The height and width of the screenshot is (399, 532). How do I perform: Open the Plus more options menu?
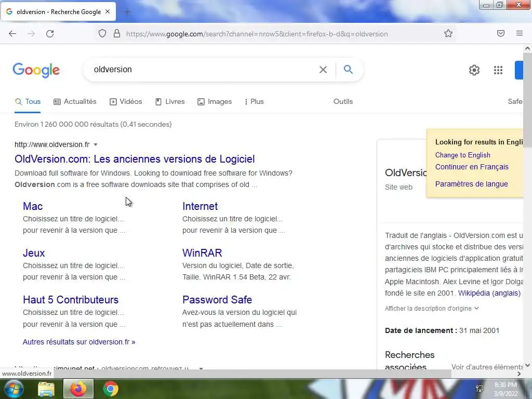(254, 101)
